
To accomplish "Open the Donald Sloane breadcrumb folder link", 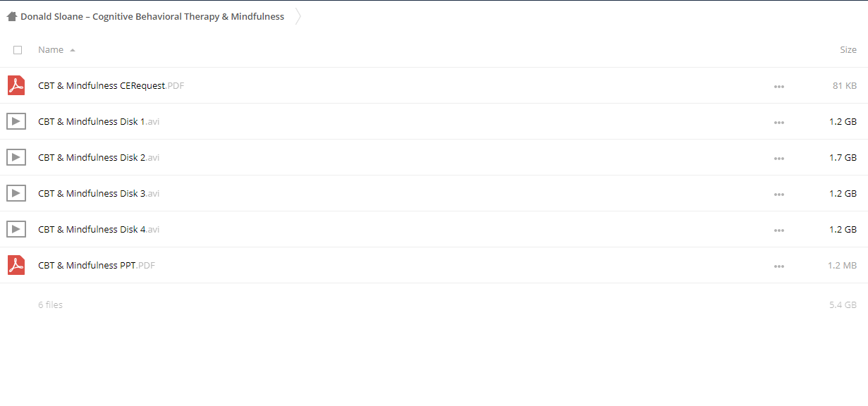I will pos(152,16).
